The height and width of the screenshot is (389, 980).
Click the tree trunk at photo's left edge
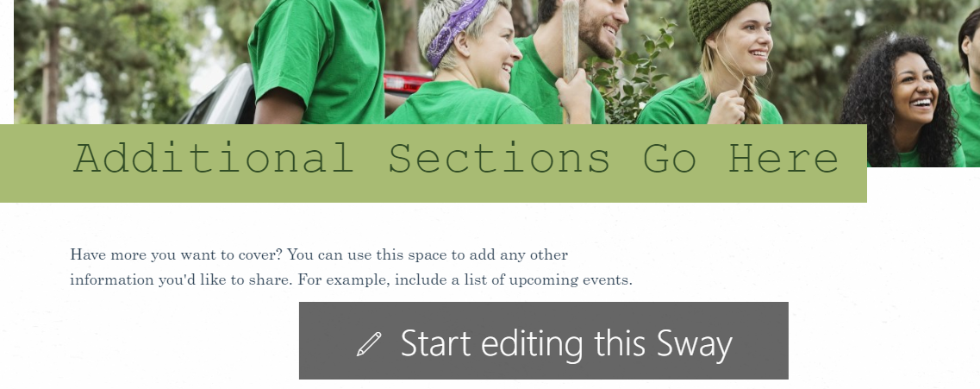pyautogui.click(x=52, y=63)
